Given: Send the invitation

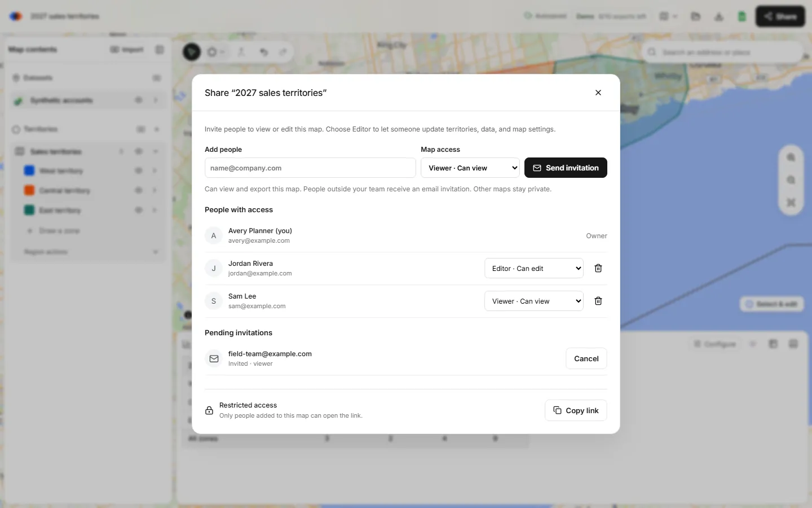Looking at the screenshot, I should [x=566, y=168].
